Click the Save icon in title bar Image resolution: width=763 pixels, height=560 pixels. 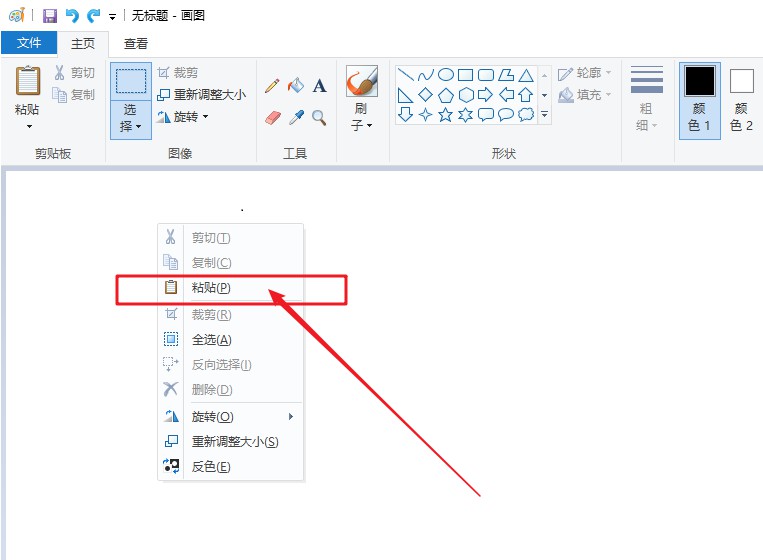point(49,16)
